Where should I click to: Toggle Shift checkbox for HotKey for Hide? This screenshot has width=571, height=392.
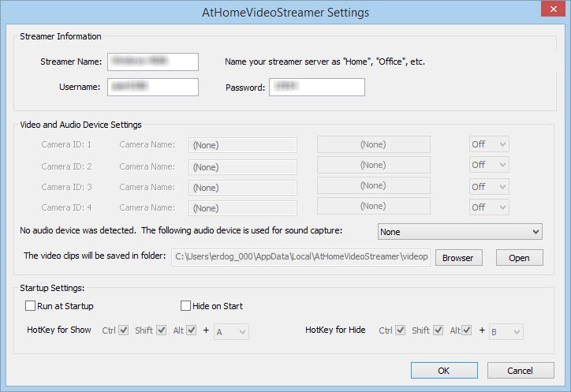tap(439, 330)
